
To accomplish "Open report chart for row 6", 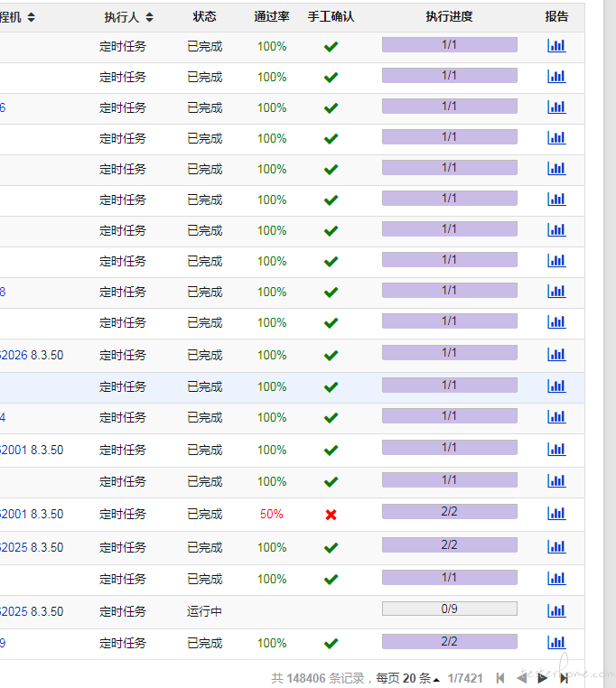I will coord(556,107).
